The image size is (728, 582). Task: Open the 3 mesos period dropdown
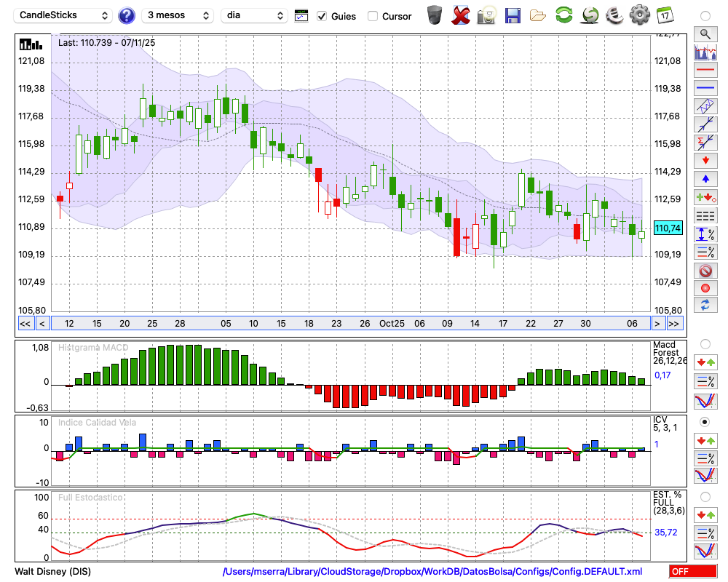point(177,15)
